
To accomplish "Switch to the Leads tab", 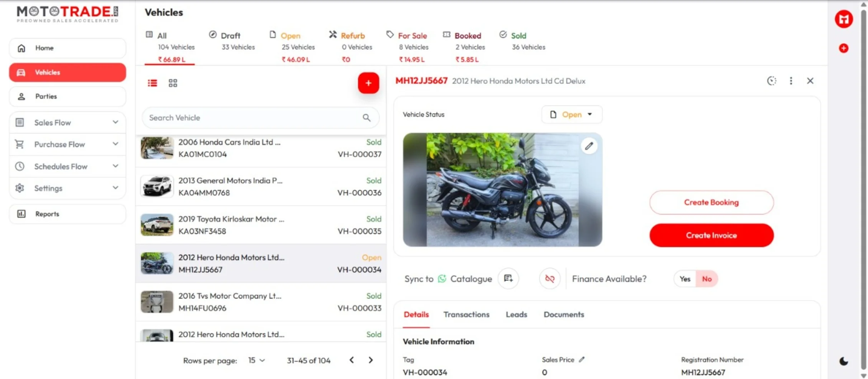I will (x=516, y=314).
